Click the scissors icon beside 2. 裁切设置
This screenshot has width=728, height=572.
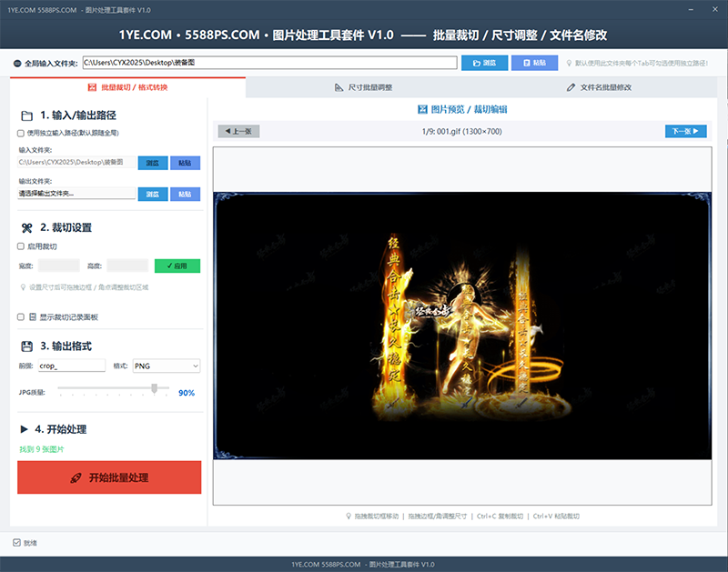(x=27, y=227)
